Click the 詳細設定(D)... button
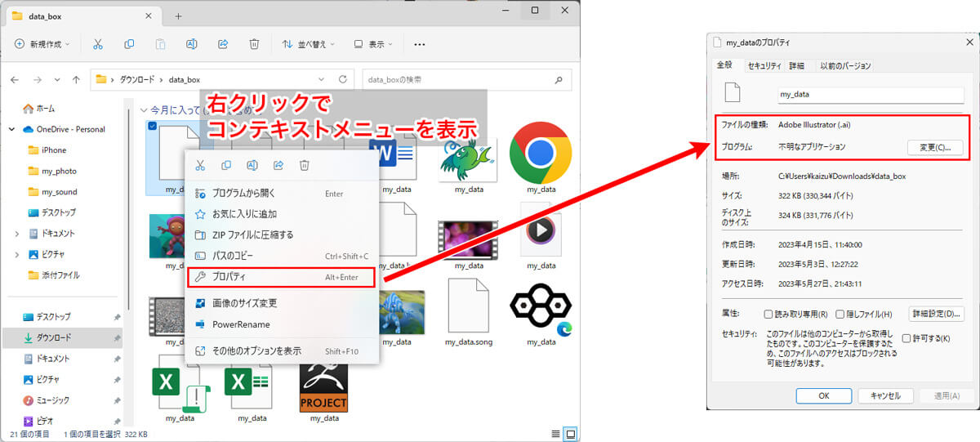The image size is (980, 442). pos(937,314)
